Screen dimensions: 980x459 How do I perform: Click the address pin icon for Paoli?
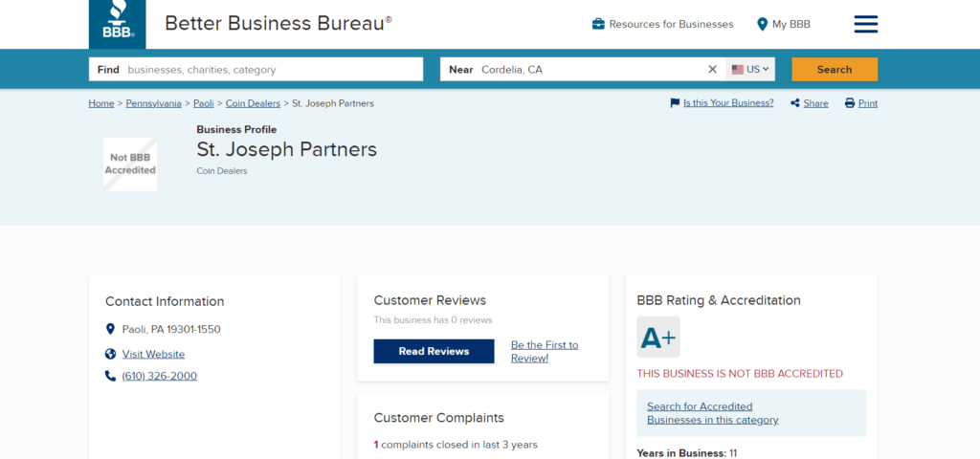click(111, 329)
